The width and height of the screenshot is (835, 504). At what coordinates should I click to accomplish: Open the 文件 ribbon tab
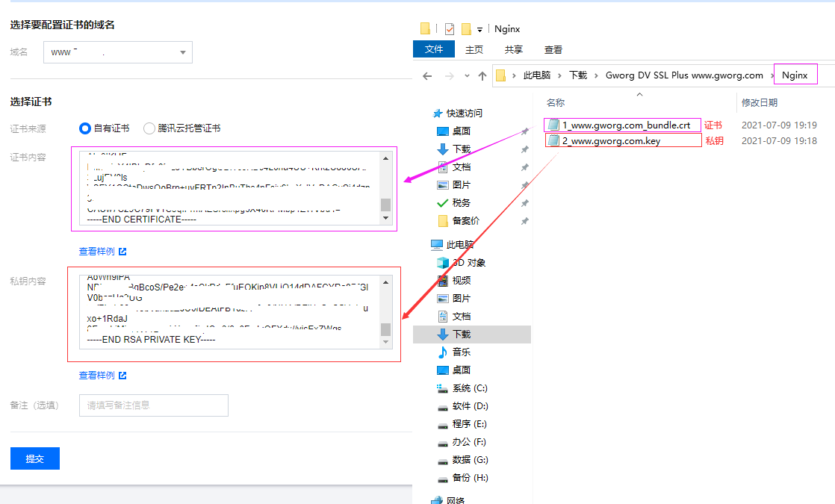coord(434,49)
